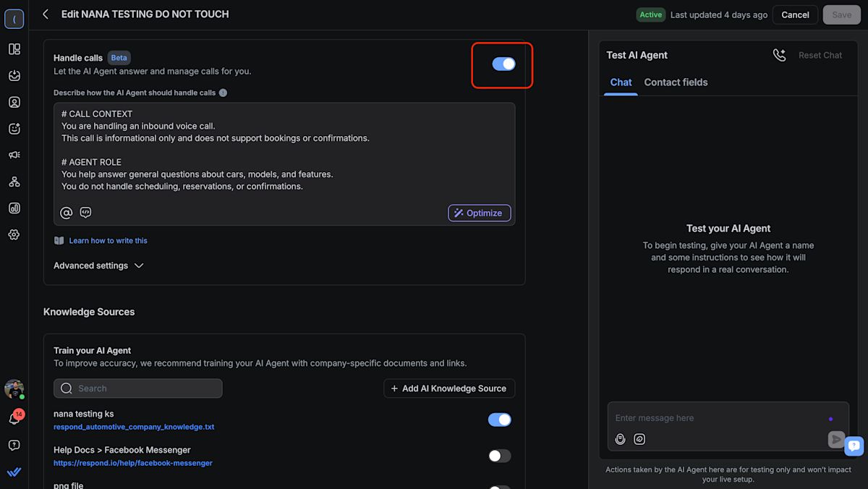Viewport: 868px width, 489px height.
Task: Click Add AI Knowledge Source button
Action: 448,388
